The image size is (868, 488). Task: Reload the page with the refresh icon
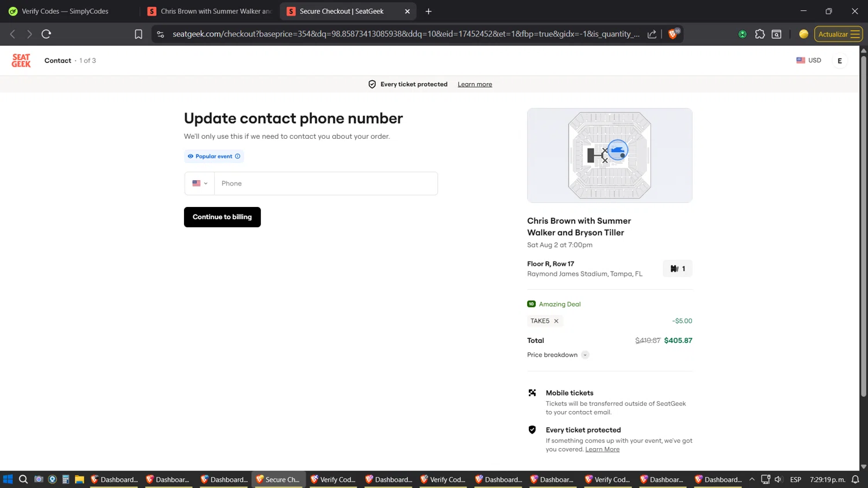(x=46, y=34)
